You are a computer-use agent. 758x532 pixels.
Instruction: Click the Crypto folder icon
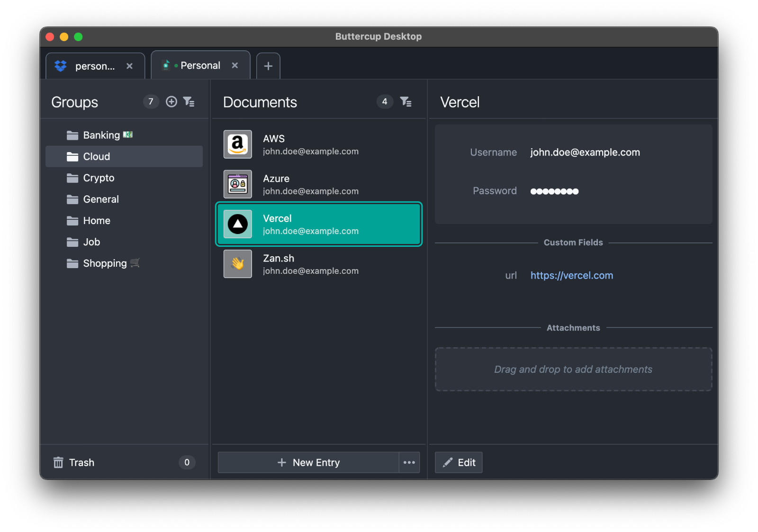point(72,178)
